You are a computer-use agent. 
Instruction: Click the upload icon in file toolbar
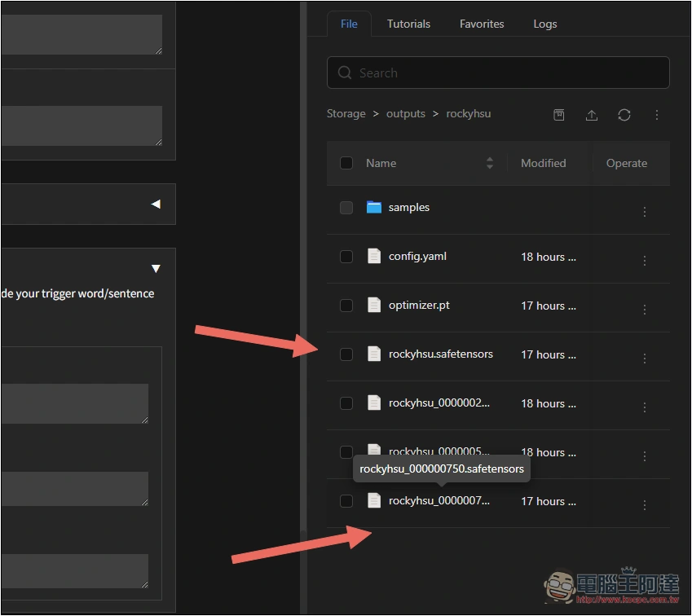592,115
